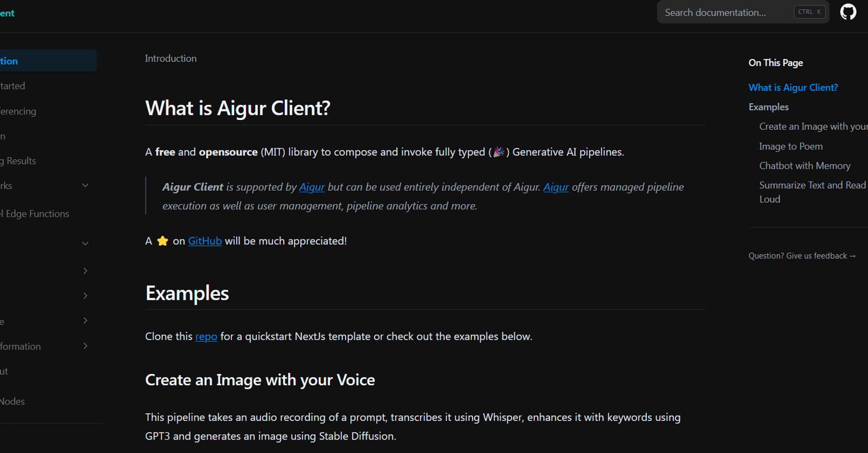Jump to 'What is Aigur Client?' in page outline
This screenshot has height=453, width=868.
pos(793,88)
